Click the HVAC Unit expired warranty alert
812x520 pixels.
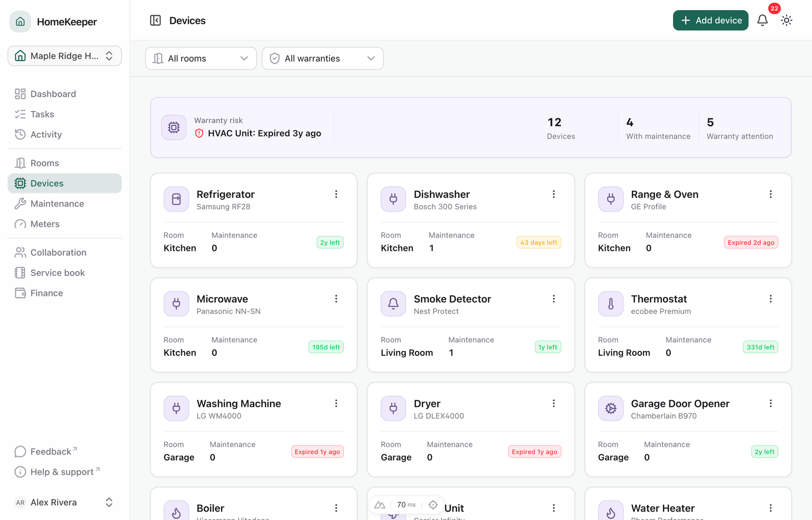pyautogui.click(x=258, y=134)
